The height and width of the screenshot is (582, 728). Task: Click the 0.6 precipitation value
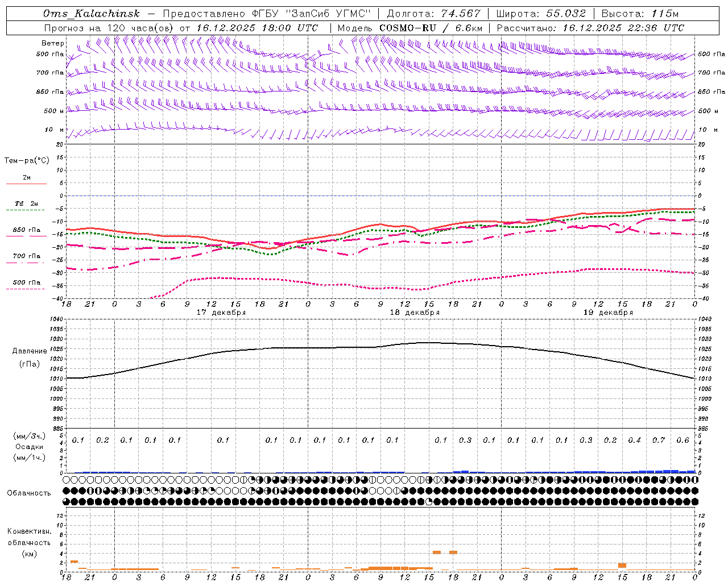(683, 440)
